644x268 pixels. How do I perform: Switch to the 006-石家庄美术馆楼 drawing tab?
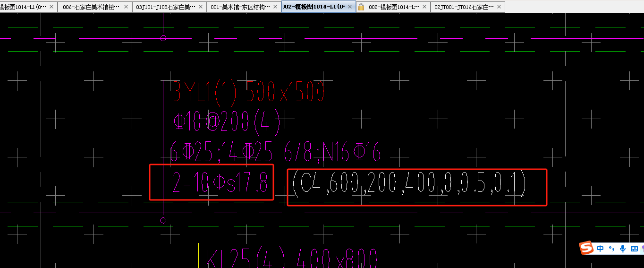[90, 7]
